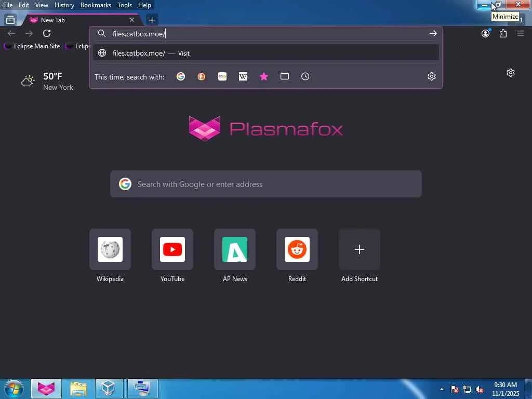
Task: Search this time in Bookmarks star
Action: 264,77
